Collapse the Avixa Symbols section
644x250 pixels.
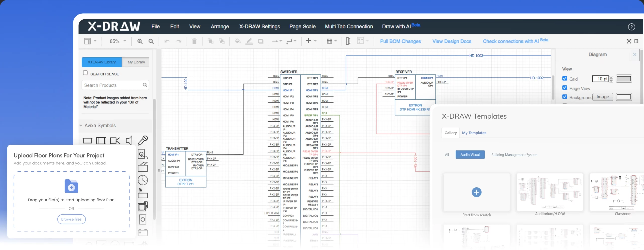[81, 125]
